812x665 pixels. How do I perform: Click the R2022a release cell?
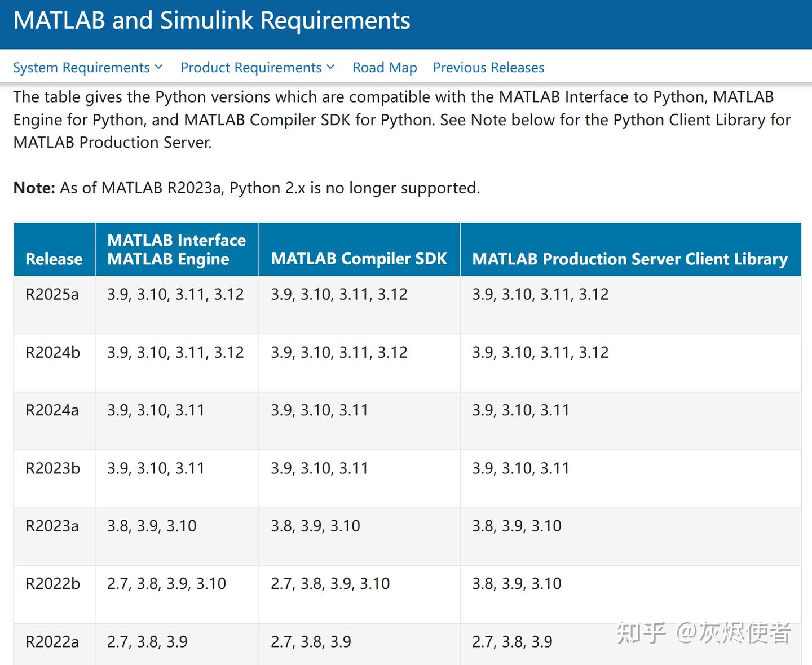tap(52, 642)
